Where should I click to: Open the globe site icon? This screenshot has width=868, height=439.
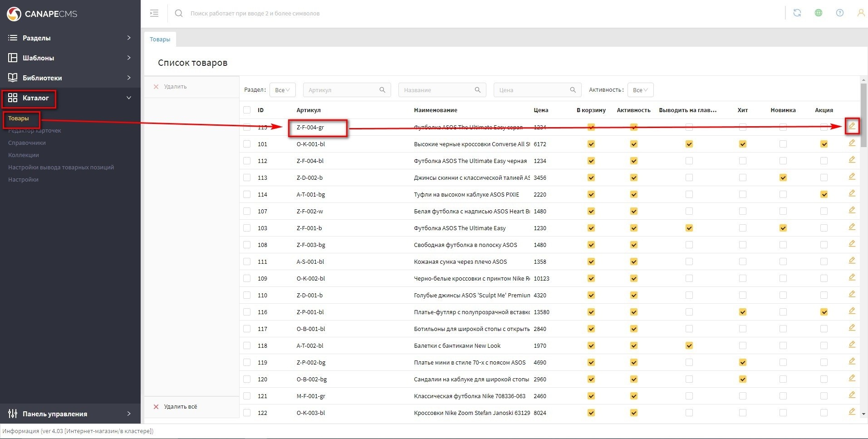[818, 13]
